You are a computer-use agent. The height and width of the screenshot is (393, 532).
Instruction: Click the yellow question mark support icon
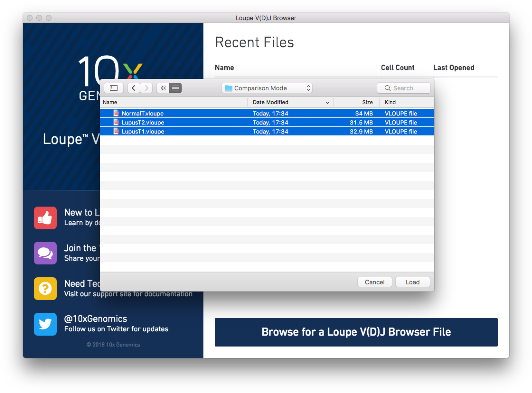pos(45,289)
